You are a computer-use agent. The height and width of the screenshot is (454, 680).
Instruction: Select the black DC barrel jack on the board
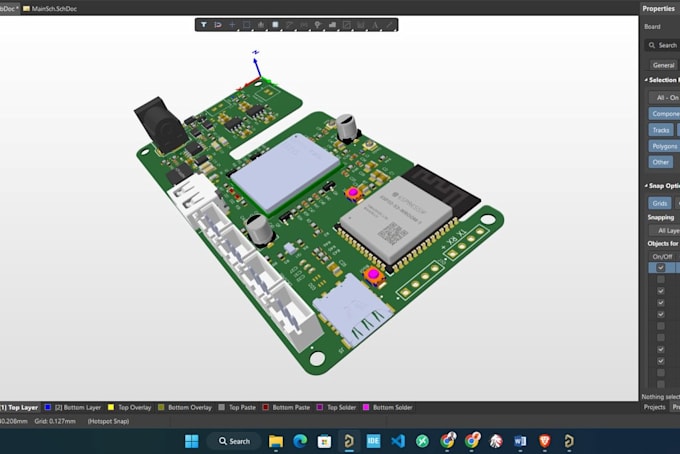coord(160,124)
